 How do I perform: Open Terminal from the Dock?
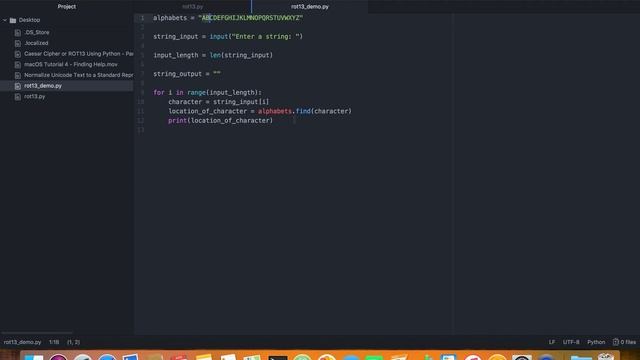coord(278,358)
